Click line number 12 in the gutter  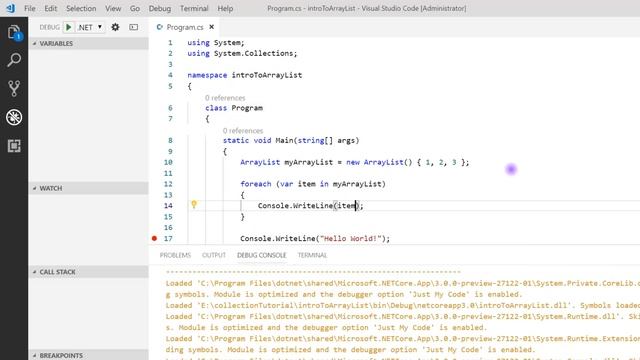point(168,184)
